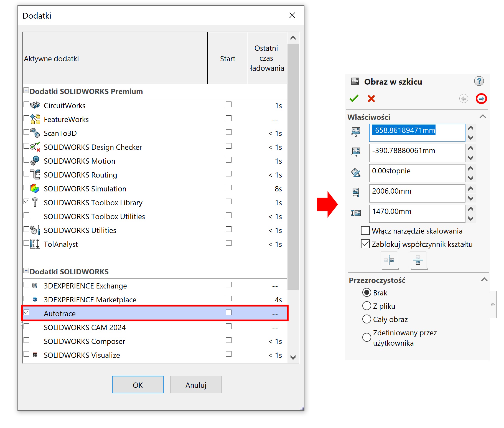Increase the image height with up arrow
Viewport: 504px width, 428px height.
(x=470, y=209)
